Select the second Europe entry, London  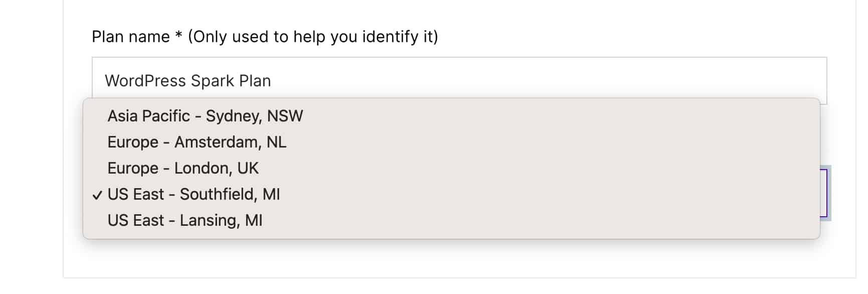click(x=183, y=168)
